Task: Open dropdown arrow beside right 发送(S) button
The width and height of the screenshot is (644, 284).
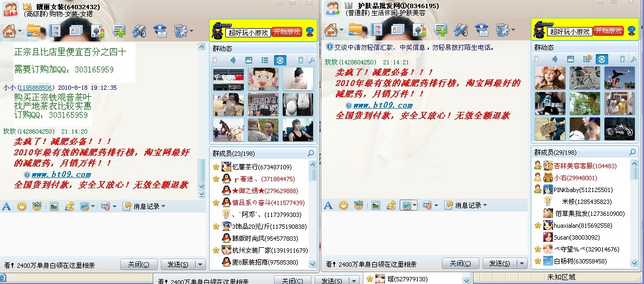Action: click(x=522, y=263)
